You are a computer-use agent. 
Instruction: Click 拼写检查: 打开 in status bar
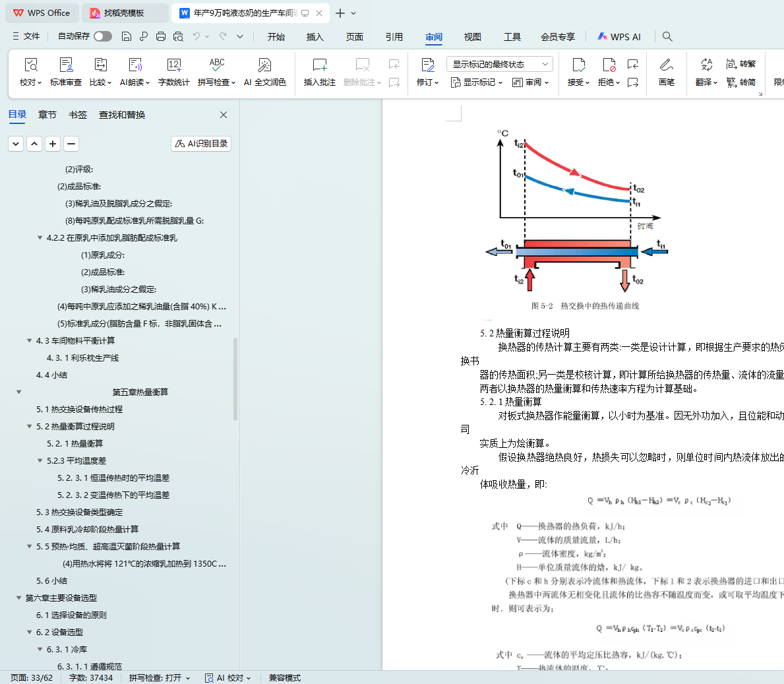[159, 677]
